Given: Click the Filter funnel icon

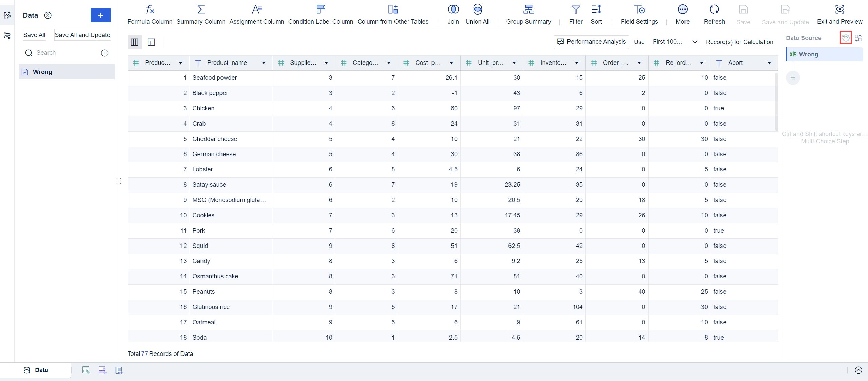Looking at the screenshot, I should coord(576,10).
